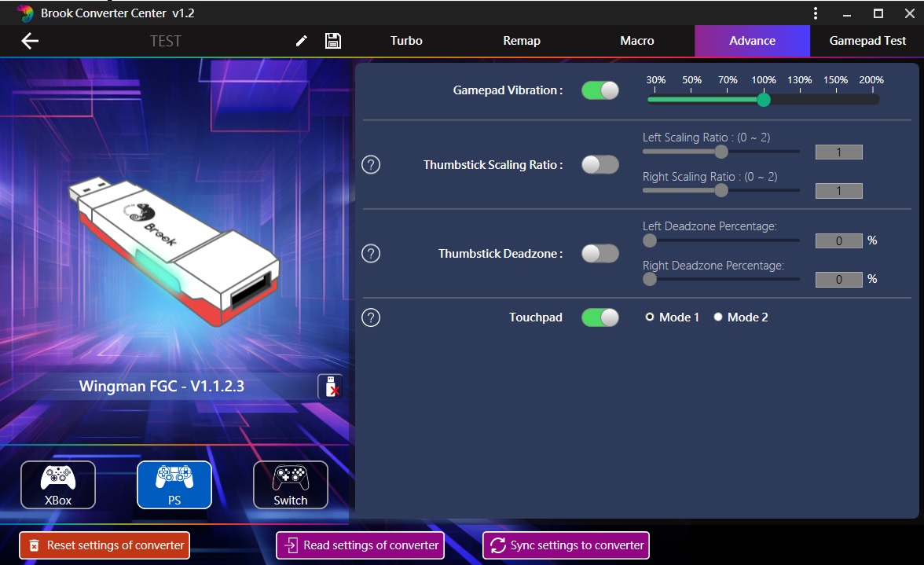Image resolution: width=924 pixels, height=565 pixels.
Task: Click the Left Deadzone Percentage slider handle
Action: point(649,240)
